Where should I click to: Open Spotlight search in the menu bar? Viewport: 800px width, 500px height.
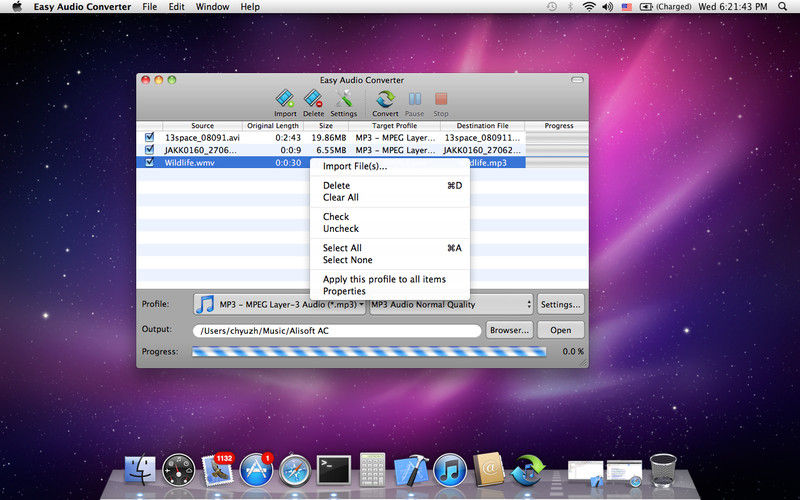(783, 7)
